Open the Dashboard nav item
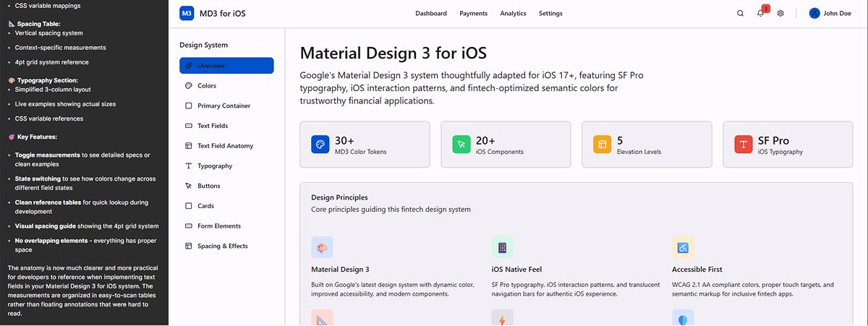Image resolution: width=868 pixels, height=326 pixels. [430, 14]
